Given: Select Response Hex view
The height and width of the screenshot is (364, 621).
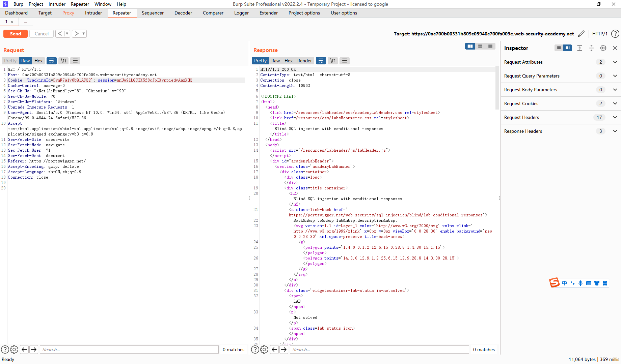Looking at the screenshot, I should [x=289, y=61].
